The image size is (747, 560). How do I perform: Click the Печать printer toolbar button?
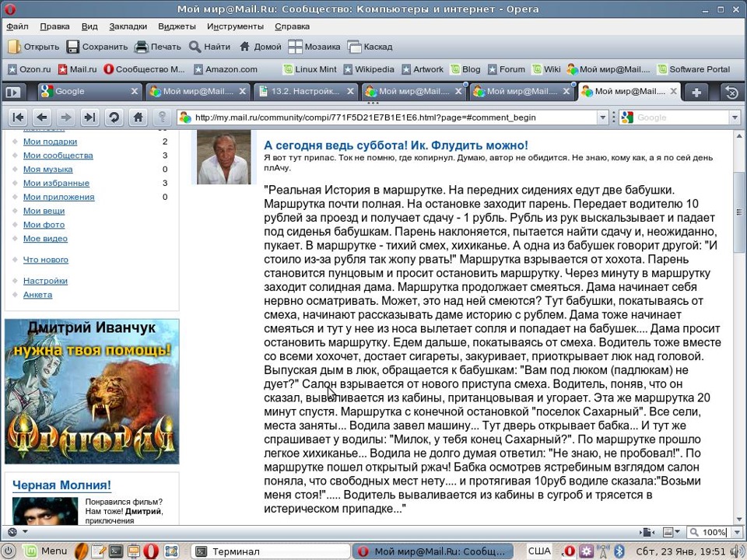[158, 47]
